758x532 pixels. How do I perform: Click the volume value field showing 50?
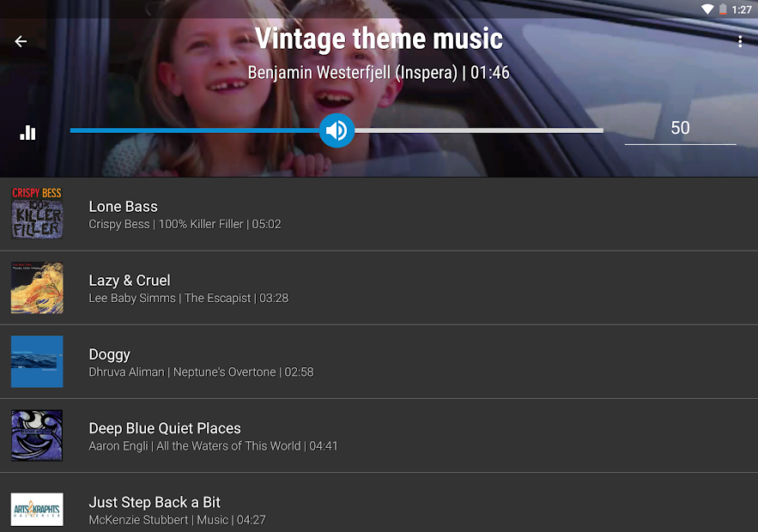[x=680, y=128]
